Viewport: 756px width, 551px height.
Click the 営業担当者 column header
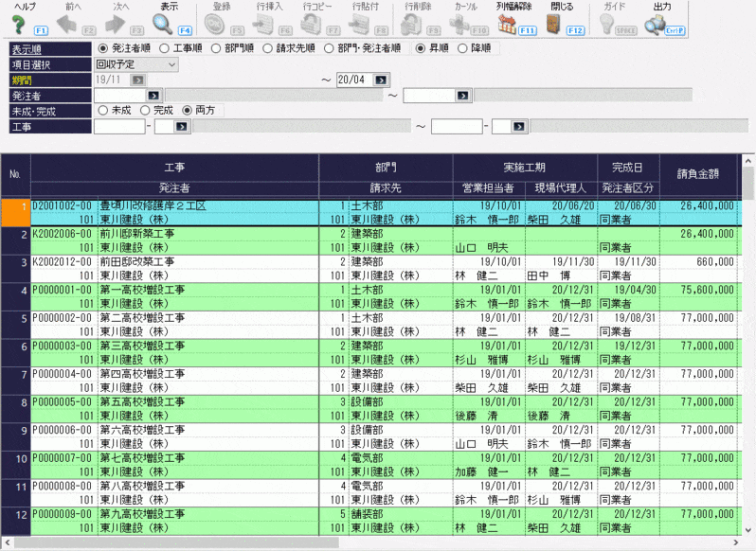(489, 188)
